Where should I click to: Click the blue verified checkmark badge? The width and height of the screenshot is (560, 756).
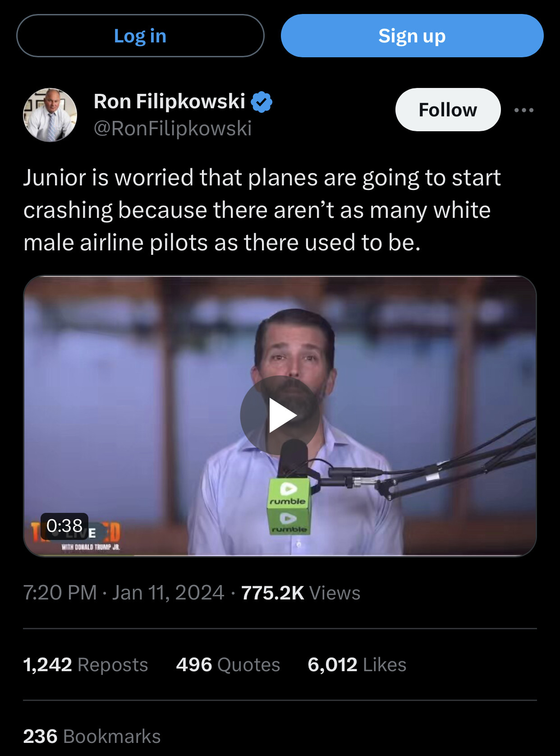pos(262,102)
